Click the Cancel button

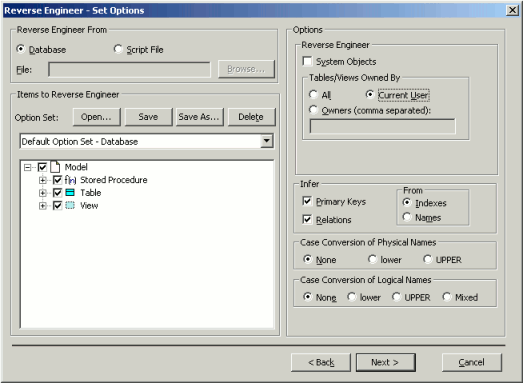click(472, 362)
